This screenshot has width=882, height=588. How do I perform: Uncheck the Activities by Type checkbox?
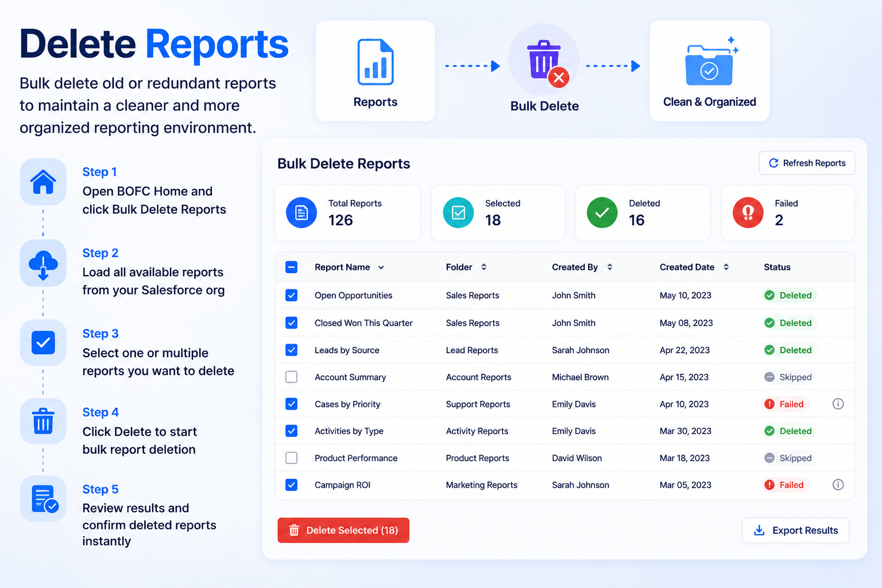tap(291, 431)
